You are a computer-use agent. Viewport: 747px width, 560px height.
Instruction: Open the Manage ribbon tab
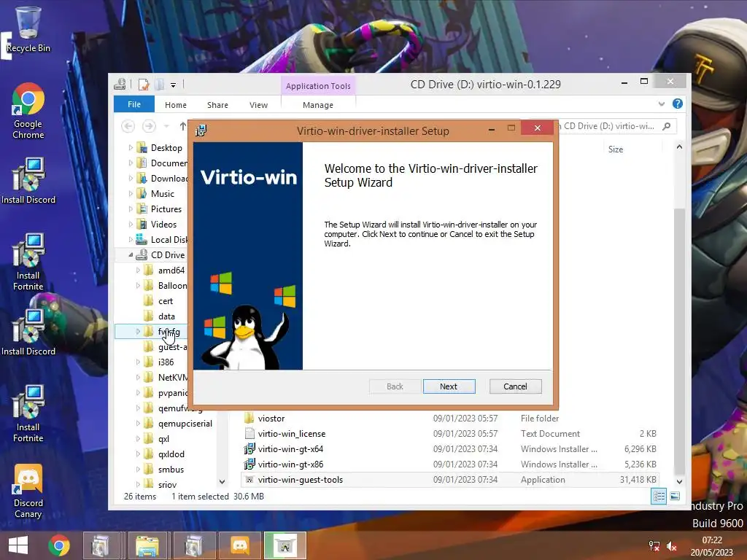pyautogui.click(x=318, y=105)
